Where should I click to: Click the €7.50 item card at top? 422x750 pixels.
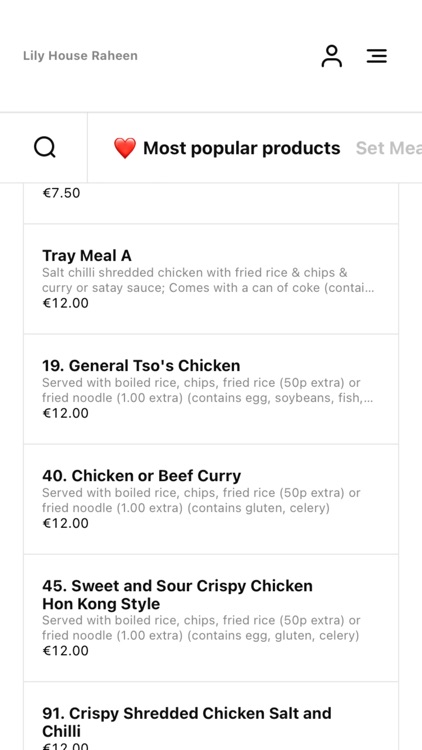coord(211,203)
